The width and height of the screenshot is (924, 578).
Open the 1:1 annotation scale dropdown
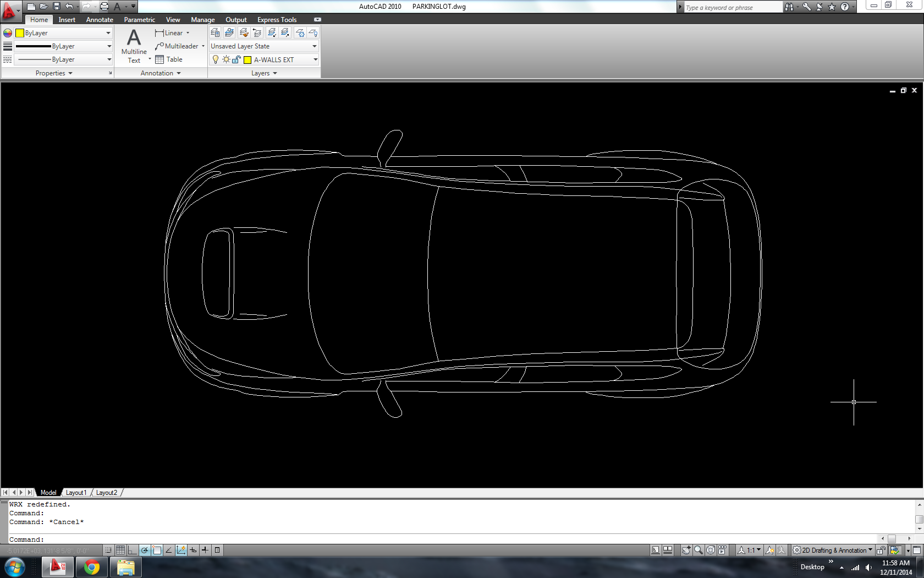pos(750,550)
